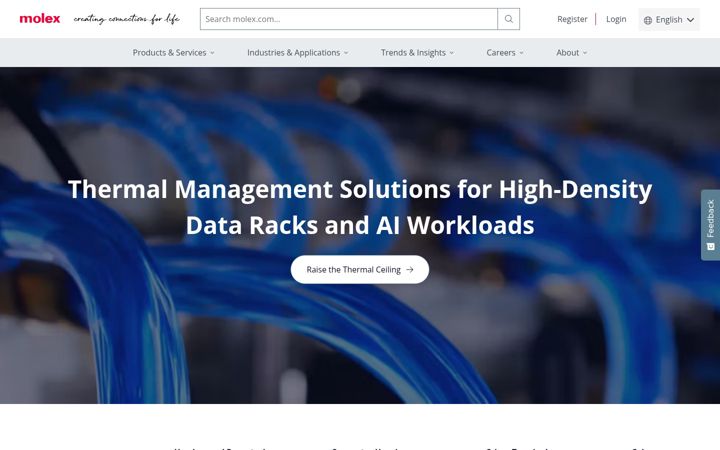Click the Molex logo

point(39,19)
